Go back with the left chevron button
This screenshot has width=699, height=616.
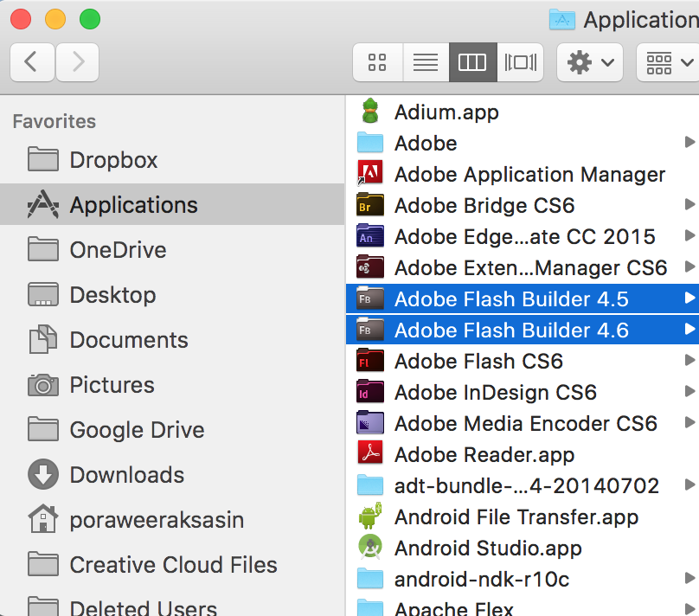tap(32, 62)
